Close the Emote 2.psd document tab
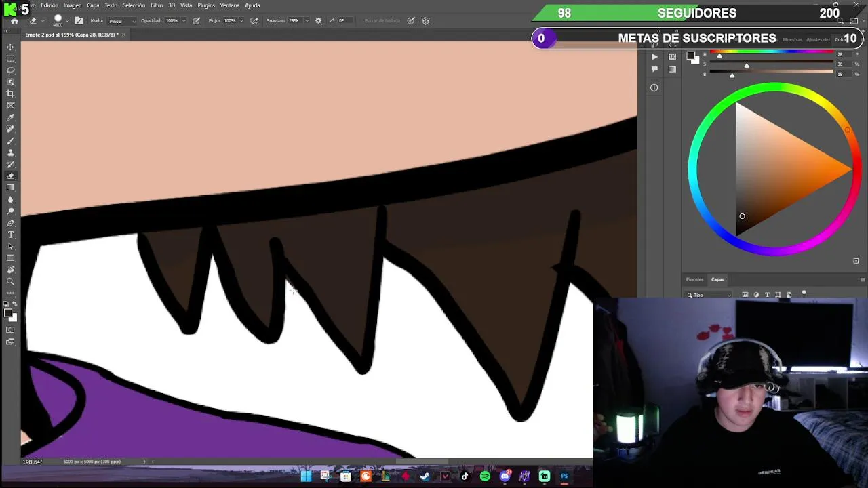 (123, 35)
